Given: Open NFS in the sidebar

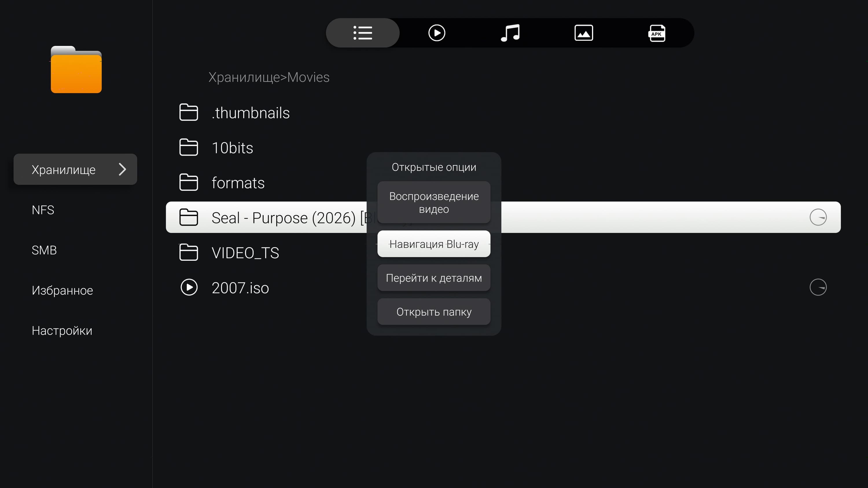Looking at the screenshot, I should click(43, 210).
